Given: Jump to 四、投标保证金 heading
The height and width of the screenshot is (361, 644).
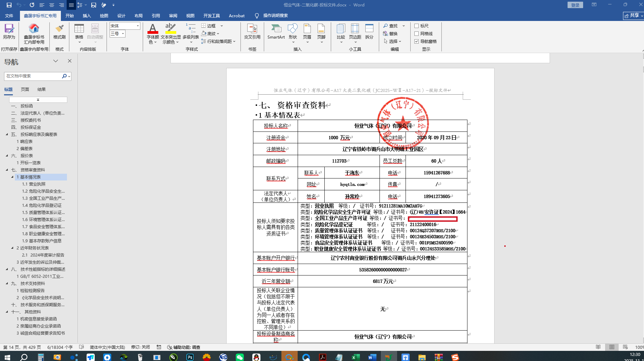Looking at the screenshot, I should [x=26, y=127].
